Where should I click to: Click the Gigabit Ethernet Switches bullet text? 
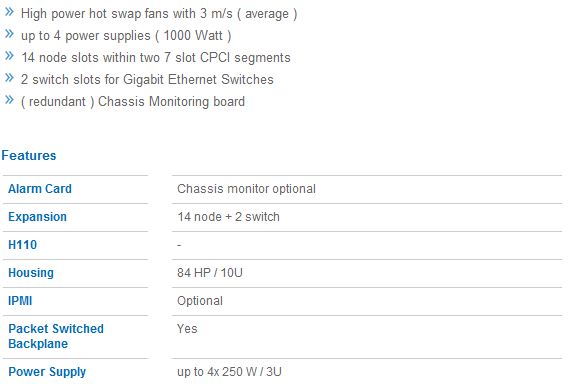[x=198, y=79]
